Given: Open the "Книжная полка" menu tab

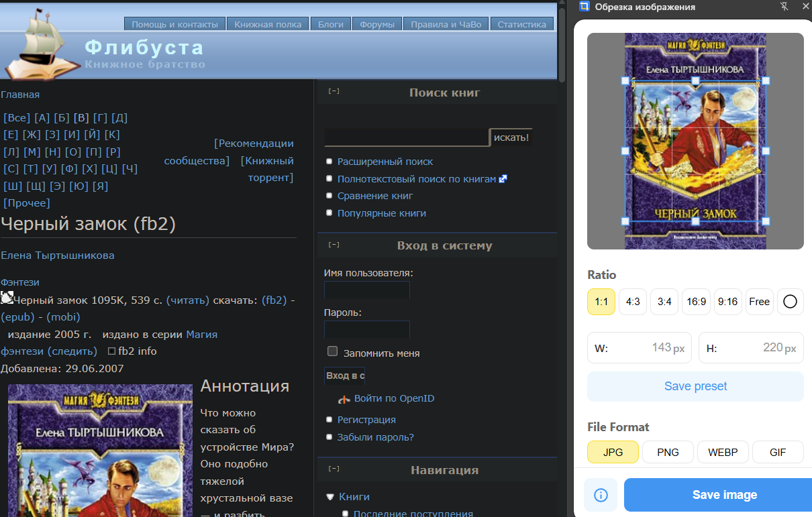Looking at the screenshot, I should tap(268, 24).
